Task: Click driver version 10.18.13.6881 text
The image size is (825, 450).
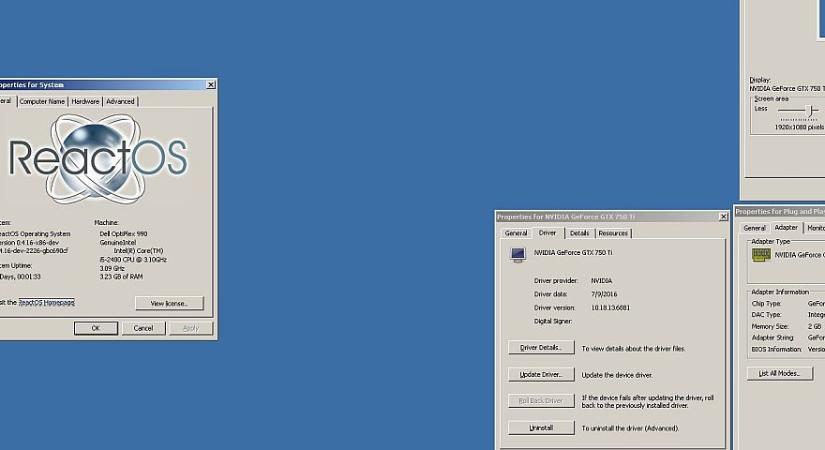Action: [x=610, y=308]
